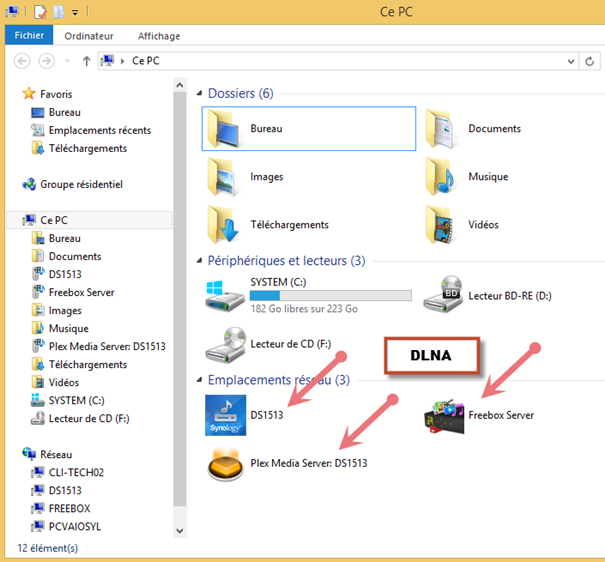Click the New folder quick access icon
Image resolution: width=605 pixels, height=562 pixels.
tap(59, 12)
